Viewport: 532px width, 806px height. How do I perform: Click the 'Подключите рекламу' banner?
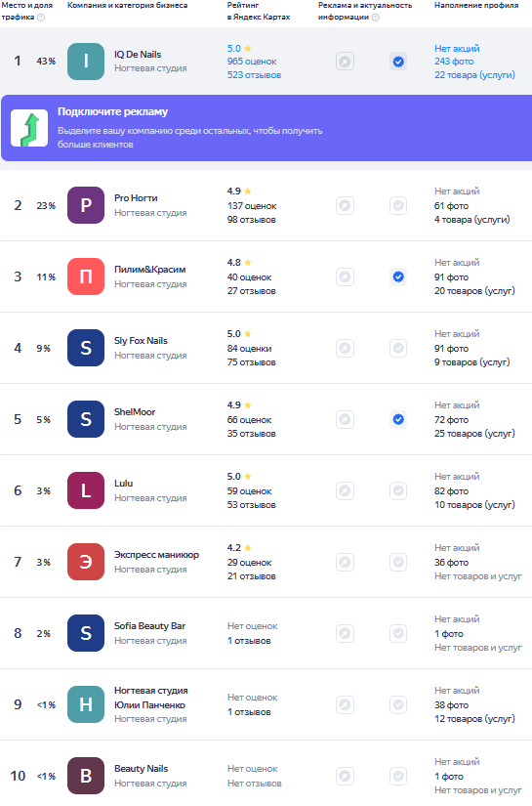266,128
